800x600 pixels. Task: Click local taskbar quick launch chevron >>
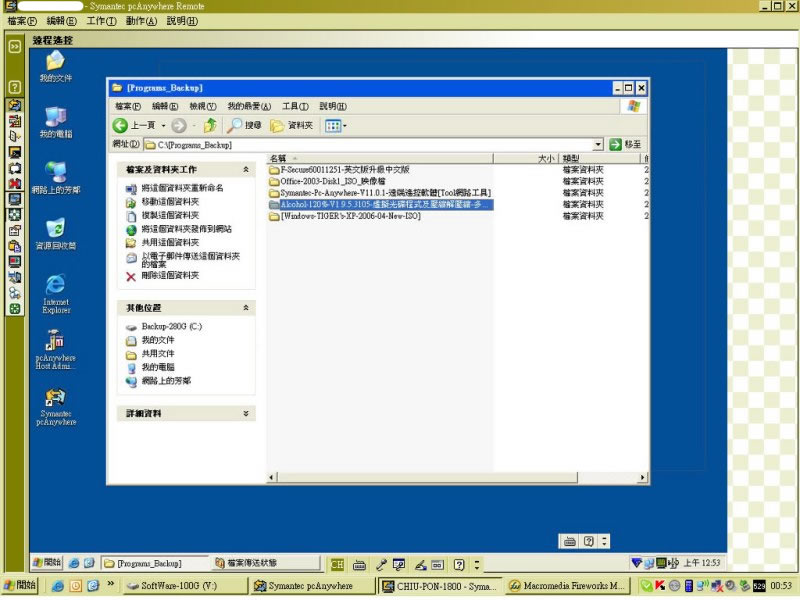coord(110,584)
